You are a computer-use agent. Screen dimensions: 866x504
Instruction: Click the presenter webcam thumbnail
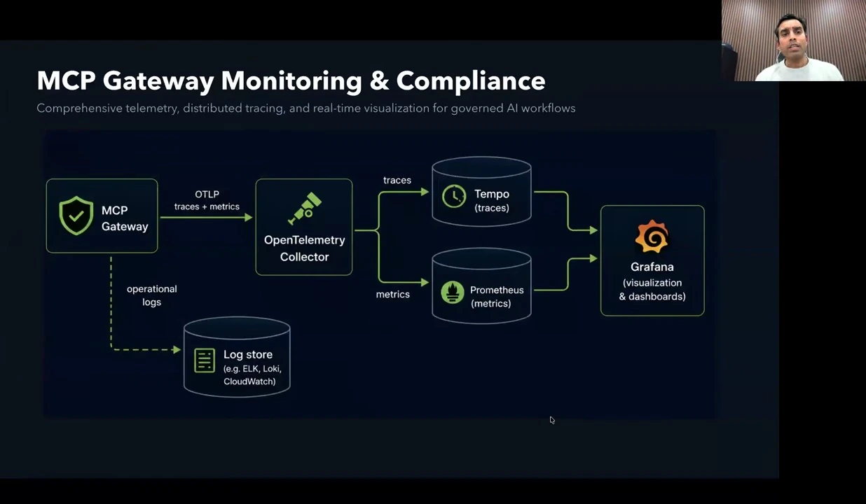coord(794,41)
